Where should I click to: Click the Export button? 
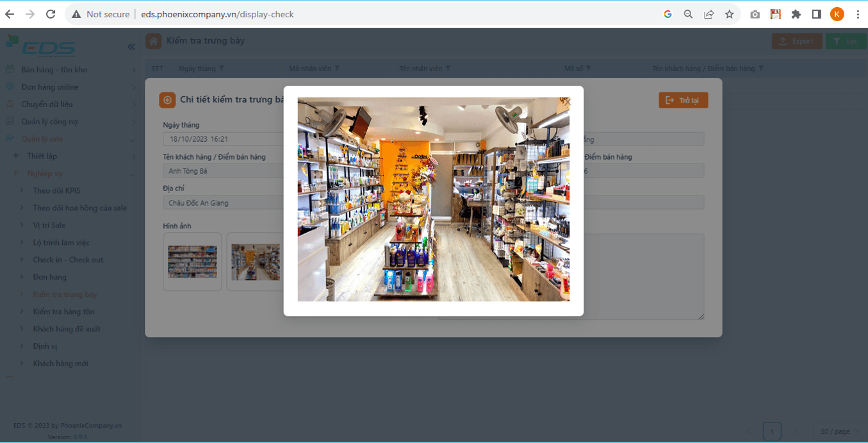[796, 42]
